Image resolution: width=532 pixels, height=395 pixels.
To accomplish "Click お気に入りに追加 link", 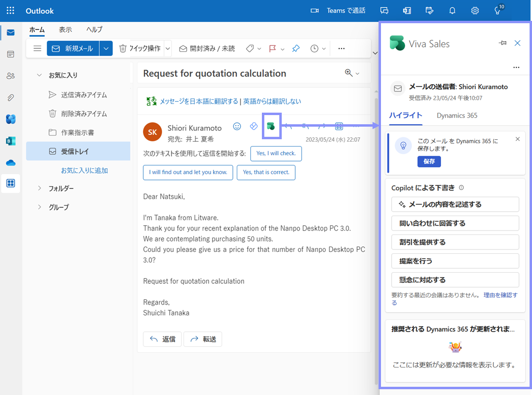I will coord(85,170).
